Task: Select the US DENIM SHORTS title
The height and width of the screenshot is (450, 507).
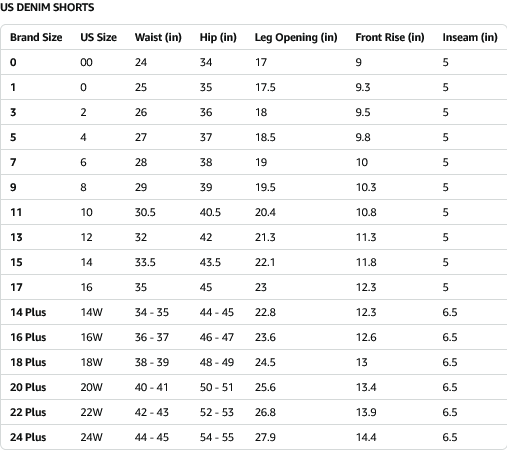Action: pos(47,7)
